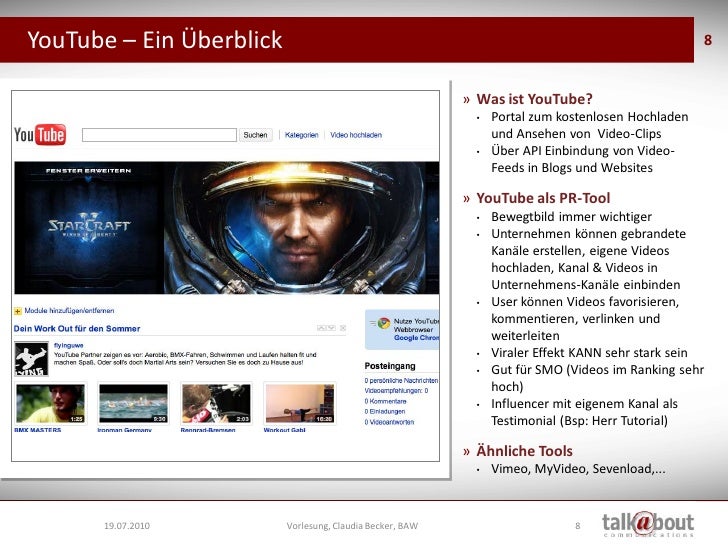
Task: Play the Ironman Germany video thumbnail
Action: (x=133, y=403)
